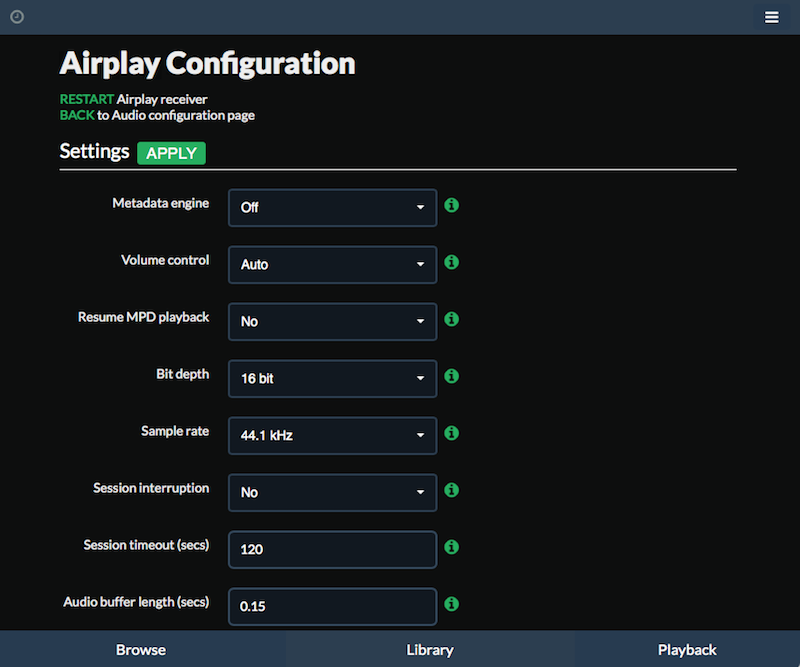This screenshot has width=800, height=667.
Task: Open the Session interruption dropdown
Action: [x=333, y=492]
